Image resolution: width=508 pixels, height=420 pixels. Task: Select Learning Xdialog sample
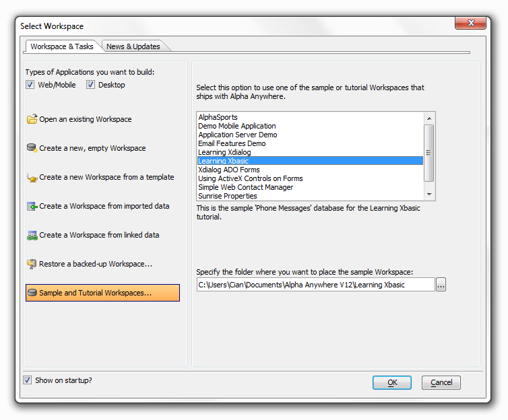tap(310, 152)
